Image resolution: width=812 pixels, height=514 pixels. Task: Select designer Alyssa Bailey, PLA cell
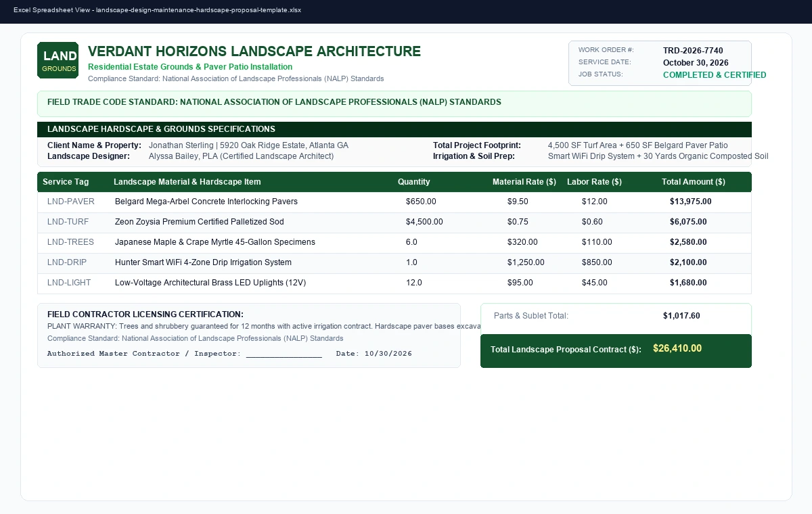[x=241, y=156]
